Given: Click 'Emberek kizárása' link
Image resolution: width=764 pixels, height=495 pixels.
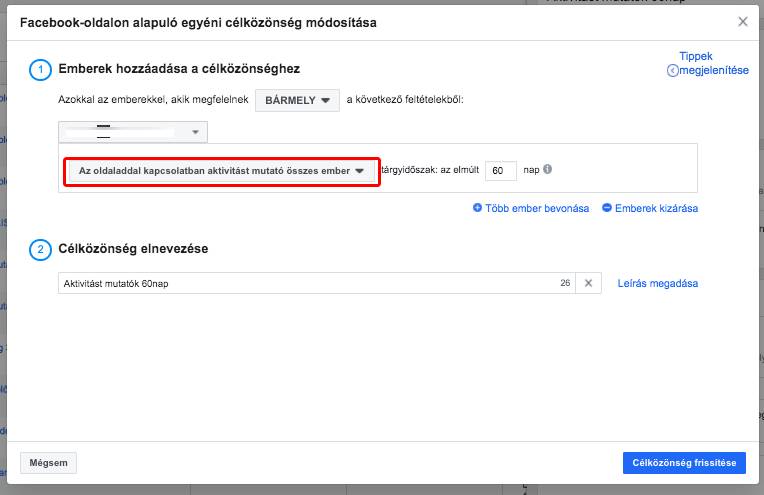Looking at the screenshot, I should (656, 209).
